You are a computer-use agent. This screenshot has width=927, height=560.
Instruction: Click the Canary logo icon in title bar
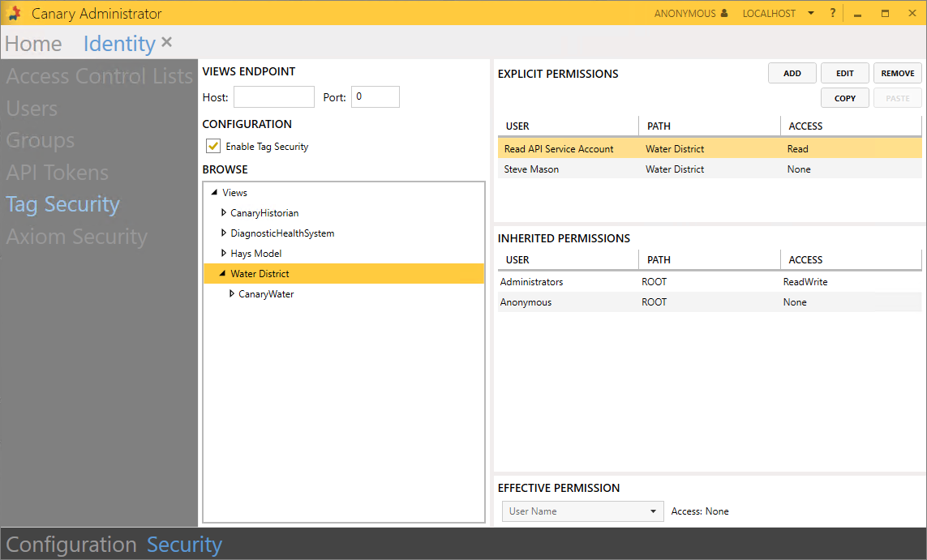[x=14, y=13]
